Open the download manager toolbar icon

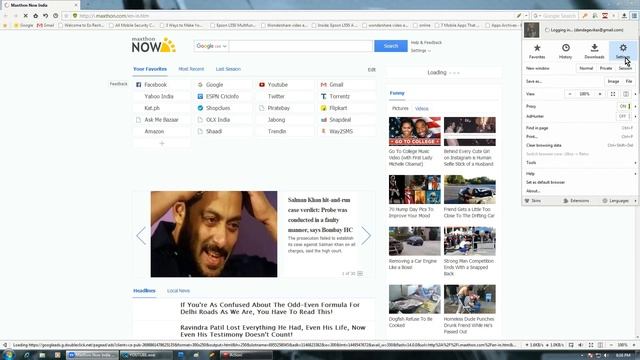624,16
